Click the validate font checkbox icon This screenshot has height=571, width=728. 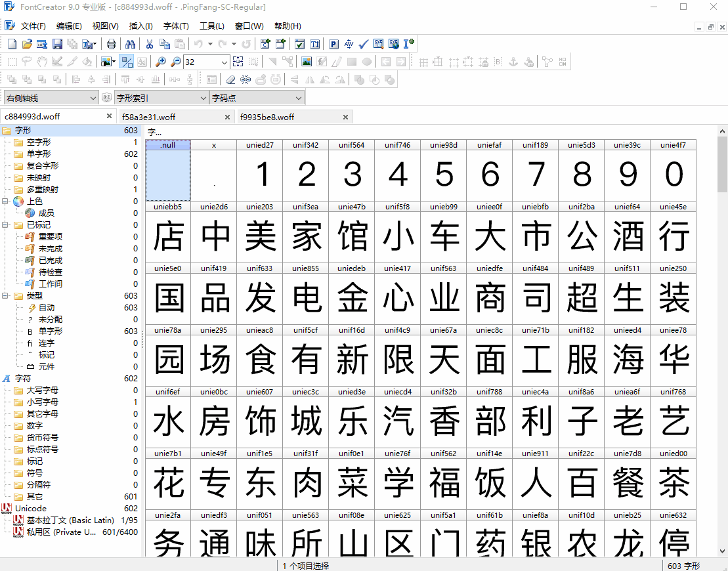click(300, 44)
